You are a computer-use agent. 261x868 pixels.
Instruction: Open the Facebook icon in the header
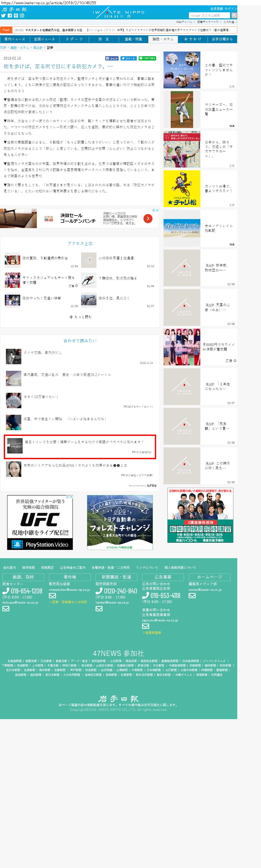[x=10, y=15]
